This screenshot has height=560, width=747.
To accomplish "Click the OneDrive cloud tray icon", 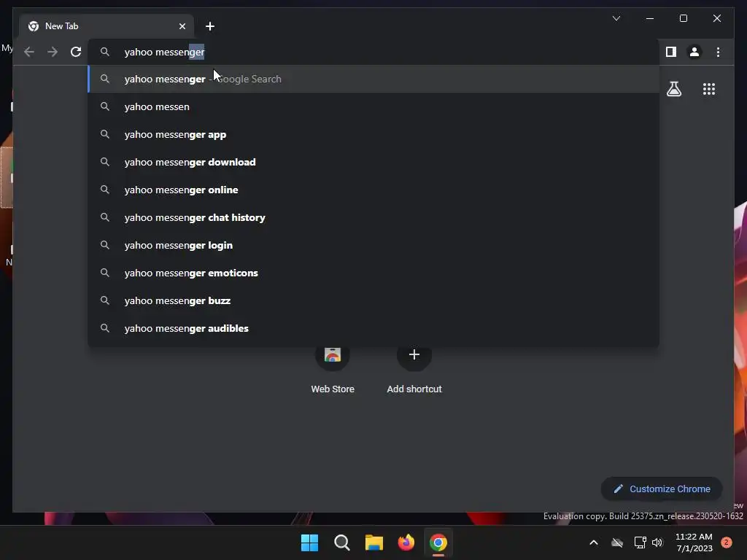I will (x=617, y=542).
